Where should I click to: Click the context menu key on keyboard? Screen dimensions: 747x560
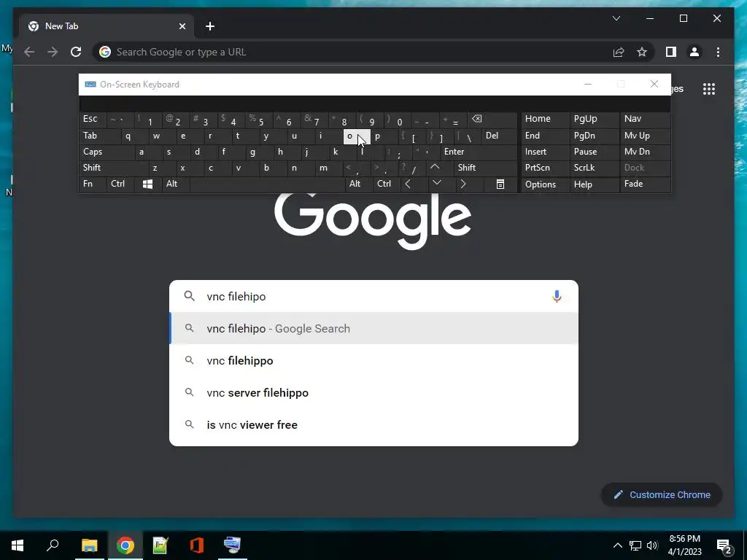coord(500,184)
